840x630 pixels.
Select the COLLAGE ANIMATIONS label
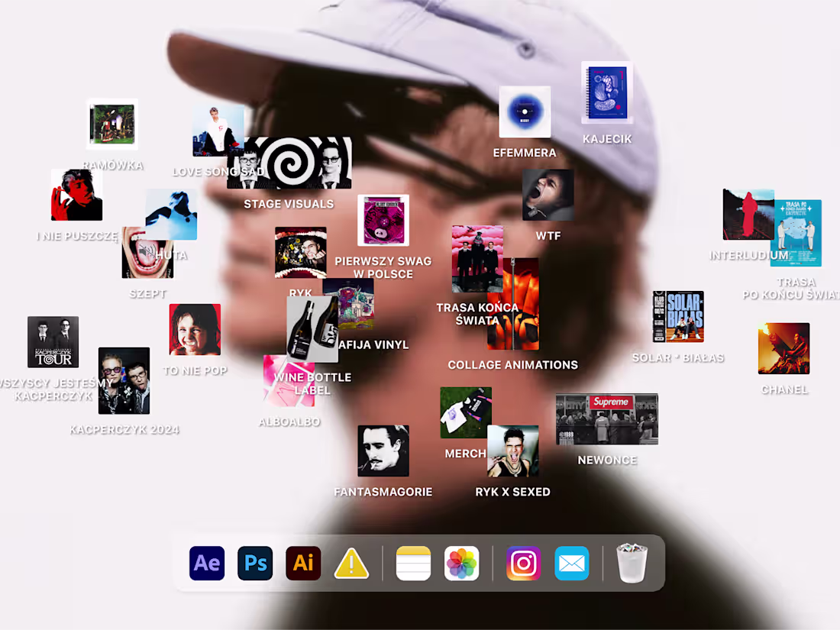tap(512, 365)
